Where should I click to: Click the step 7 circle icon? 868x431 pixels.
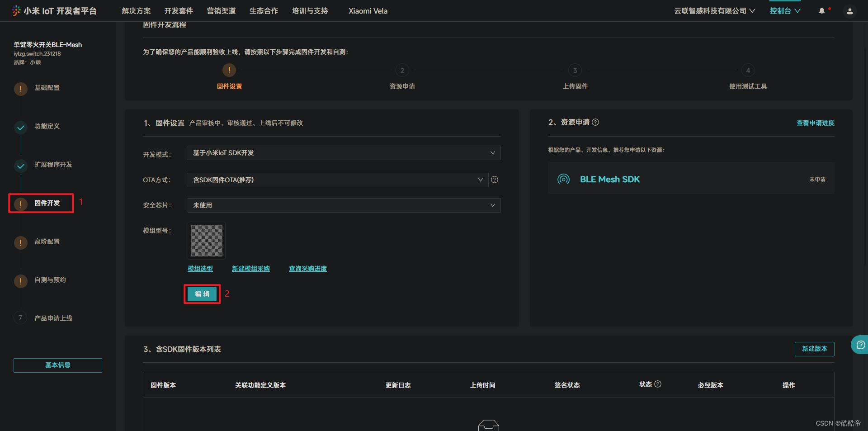pyautogui.click(x=20, y=318)
